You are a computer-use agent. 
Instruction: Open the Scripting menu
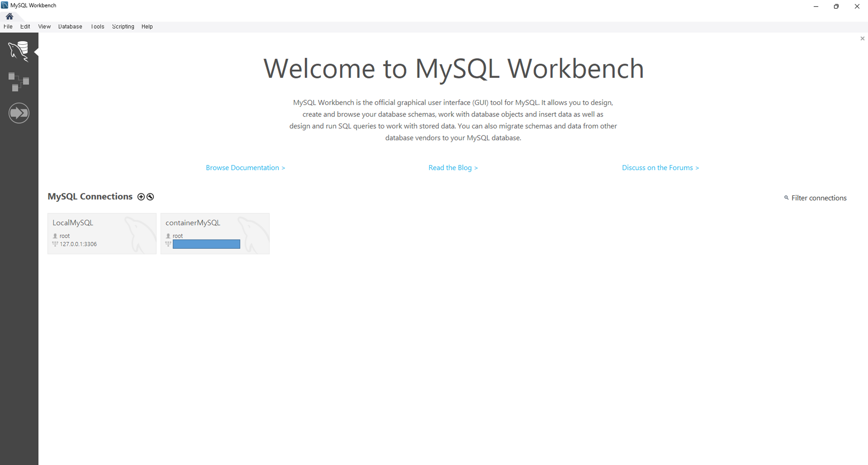point(123,27)
